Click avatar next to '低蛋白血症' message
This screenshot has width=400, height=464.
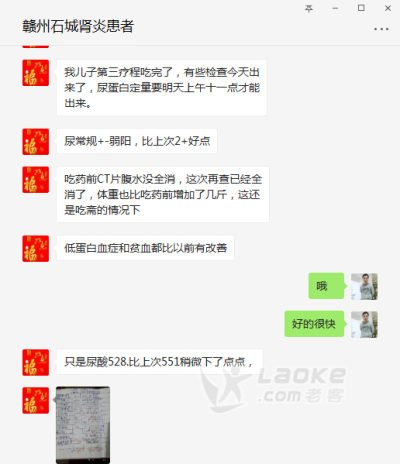point(36,249)
